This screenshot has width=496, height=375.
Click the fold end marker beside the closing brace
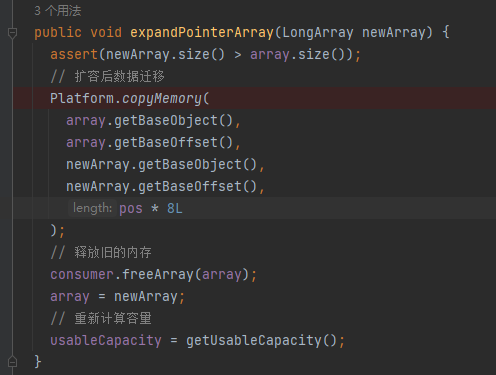coord(12,362)
